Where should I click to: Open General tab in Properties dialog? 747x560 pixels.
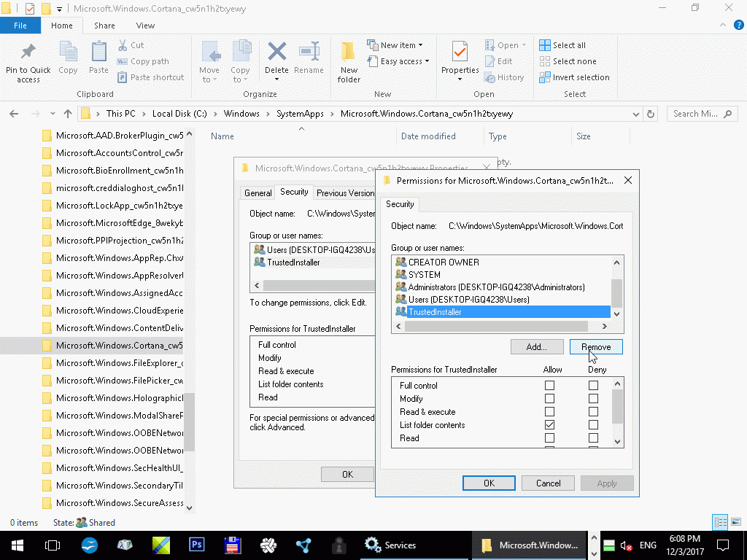pos(258,192)
